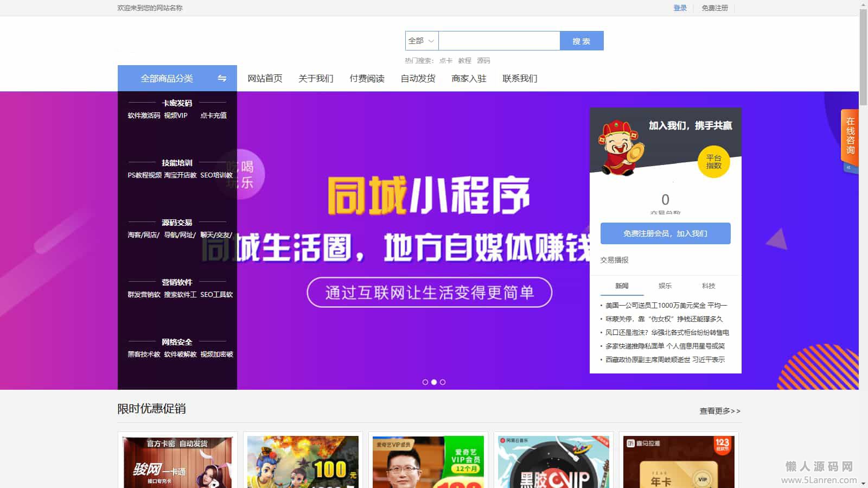Open the 爱奇艺VIP会员 product thumbnail
868x488 pixels.
tap(428, 461)
